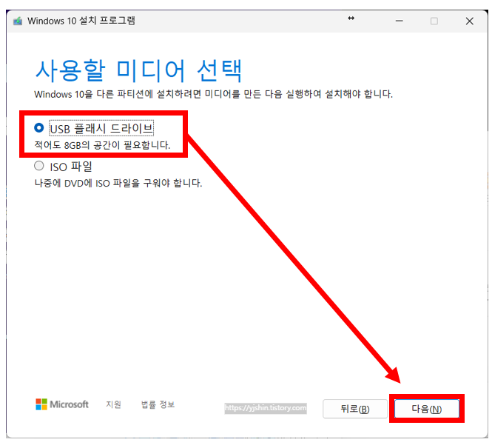Image resolution: width=492 pixels, height=448 pixels.
Task: Minimize the setup window
Action: pos(399,21)
